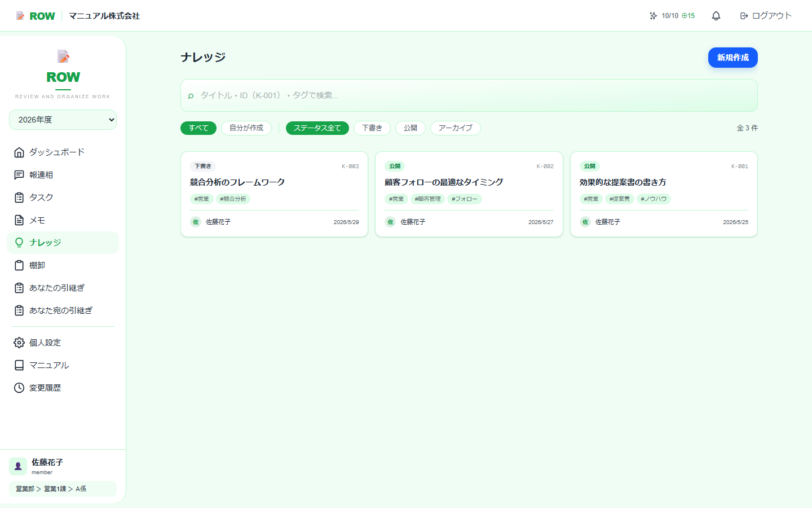This screenshot has height=508, width=812.
Task: Click author avatar on K-003 card
Action: click(196, 222)
